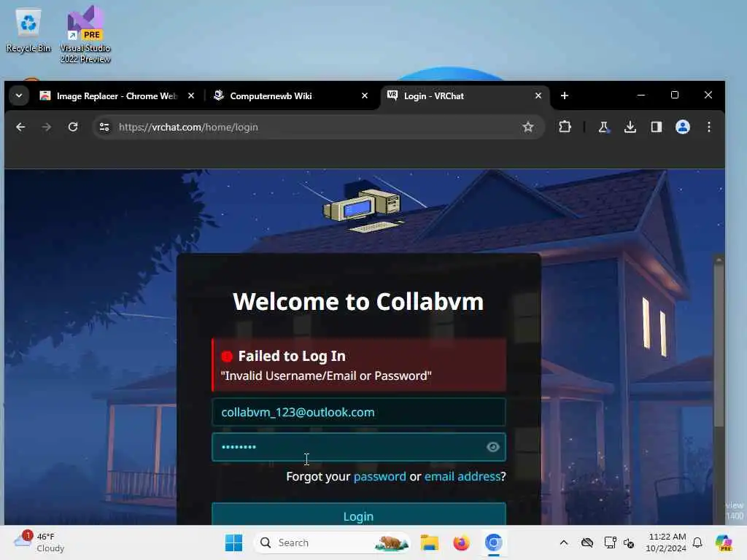Toggle password visibility eye icon
This screenshot has height=560, width=747.
[x=493, y=447]
